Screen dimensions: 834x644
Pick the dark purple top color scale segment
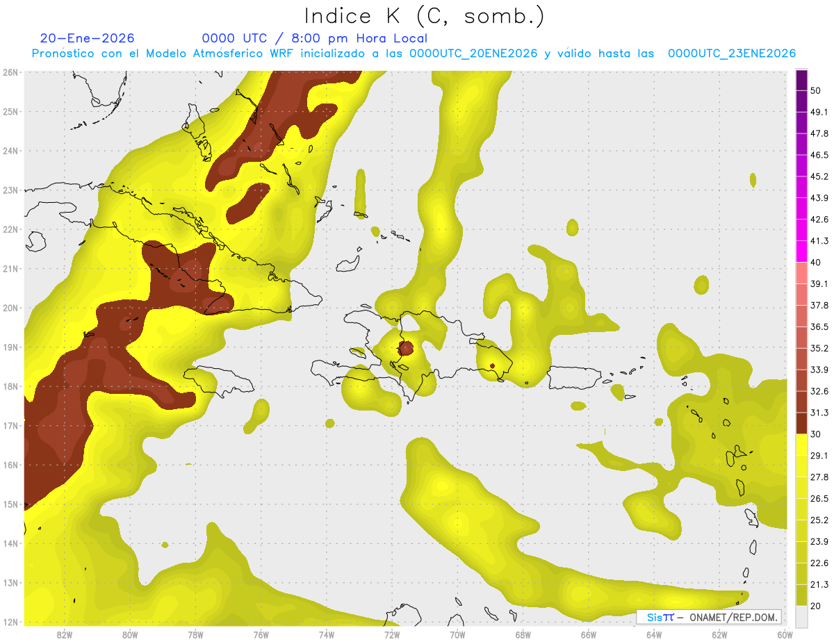point(801,80)
